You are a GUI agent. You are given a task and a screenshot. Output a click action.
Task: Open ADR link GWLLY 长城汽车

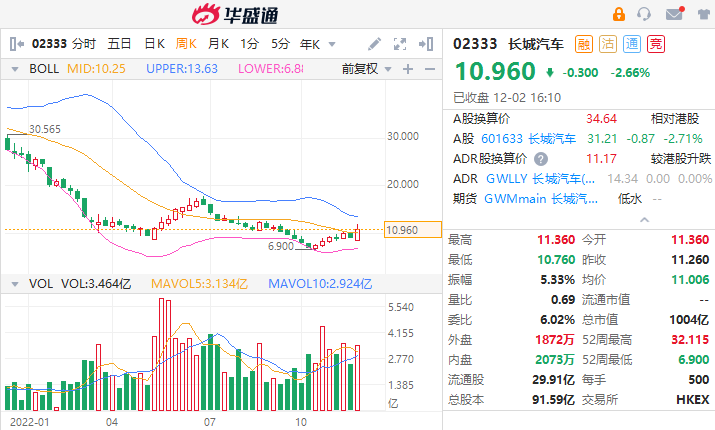[540, 179]
